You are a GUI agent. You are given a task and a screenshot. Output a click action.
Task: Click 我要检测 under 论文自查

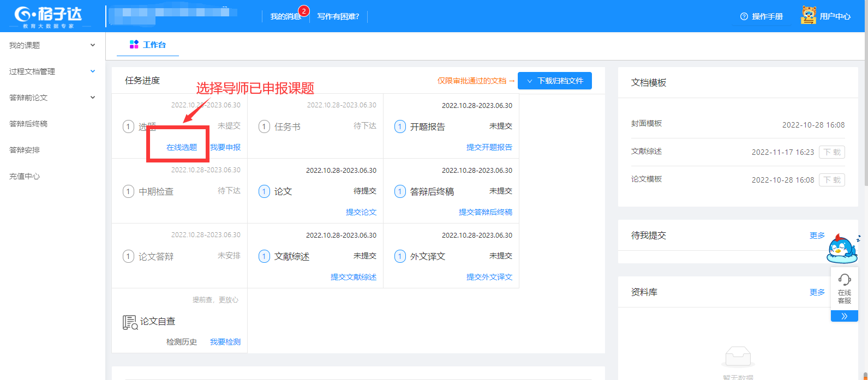225,342
